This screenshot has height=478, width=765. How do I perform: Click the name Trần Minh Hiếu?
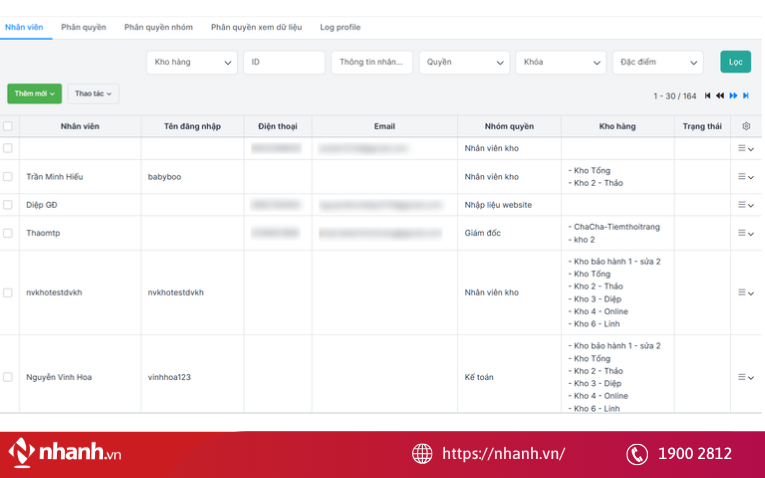[55, 177]
